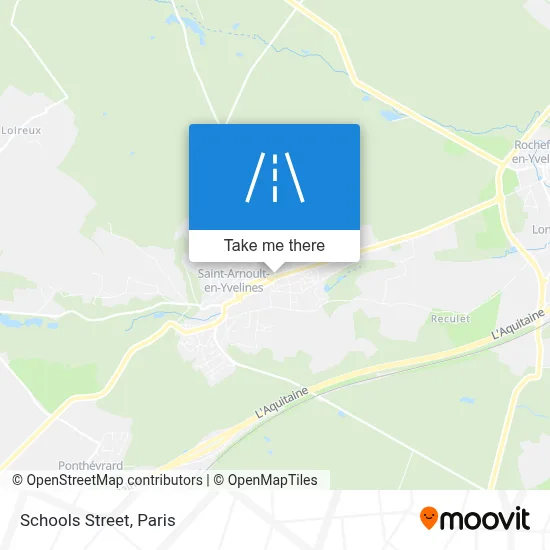
Task: Click the Saint-Arnoult-en-Yvelines map label
Action: click(x=234, y=281)
